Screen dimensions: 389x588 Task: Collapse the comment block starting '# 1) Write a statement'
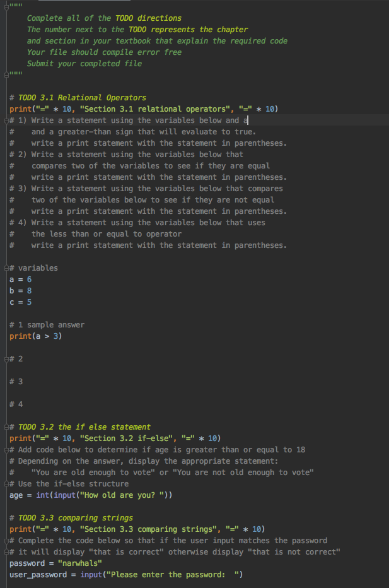[6, 121]
